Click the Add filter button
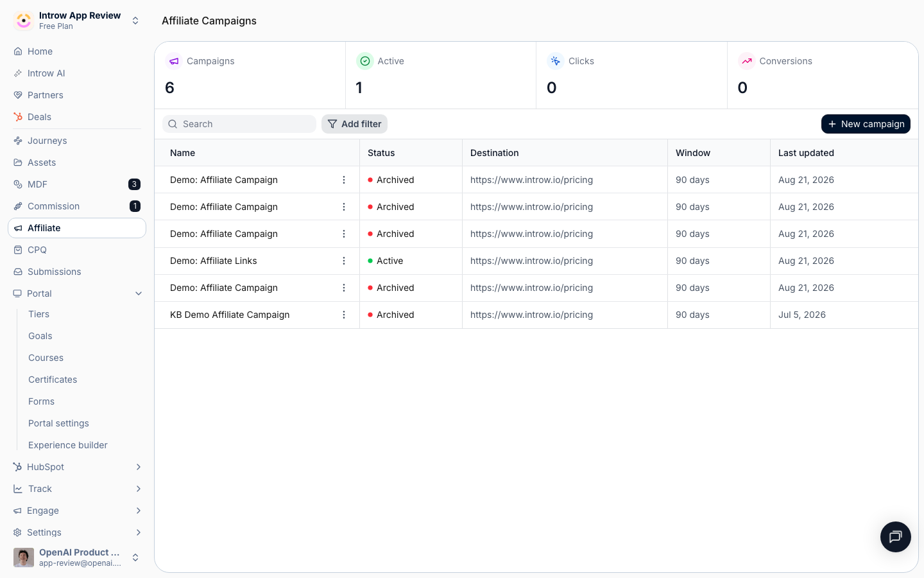Viewport: 924px width, 578px height. coord(354,124)
